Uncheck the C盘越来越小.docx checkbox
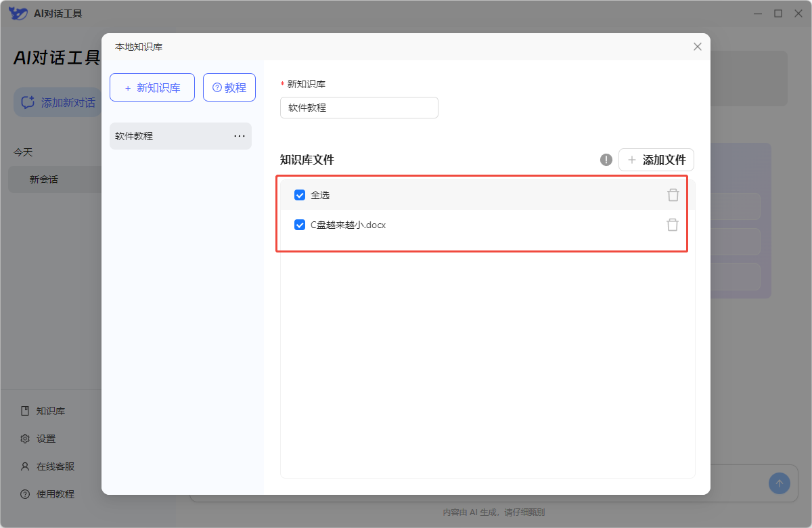The height and width of the screenshot is (528, 812). click(300, 225)
